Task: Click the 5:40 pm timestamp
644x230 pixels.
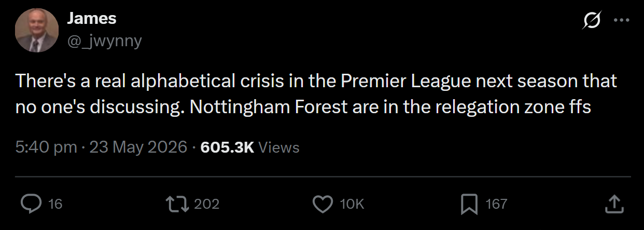Action: pos(46,147)
